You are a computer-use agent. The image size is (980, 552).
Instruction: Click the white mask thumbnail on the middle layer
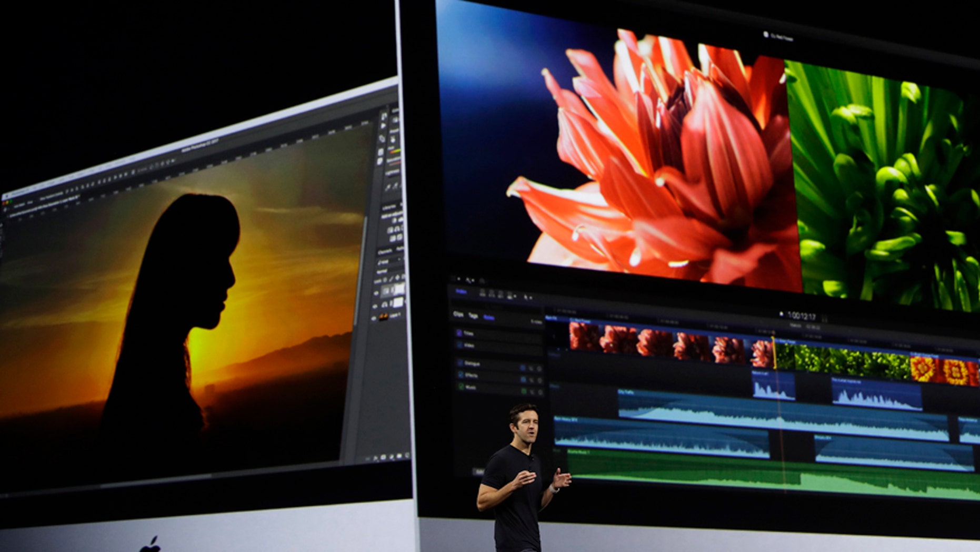pos(398,302)
